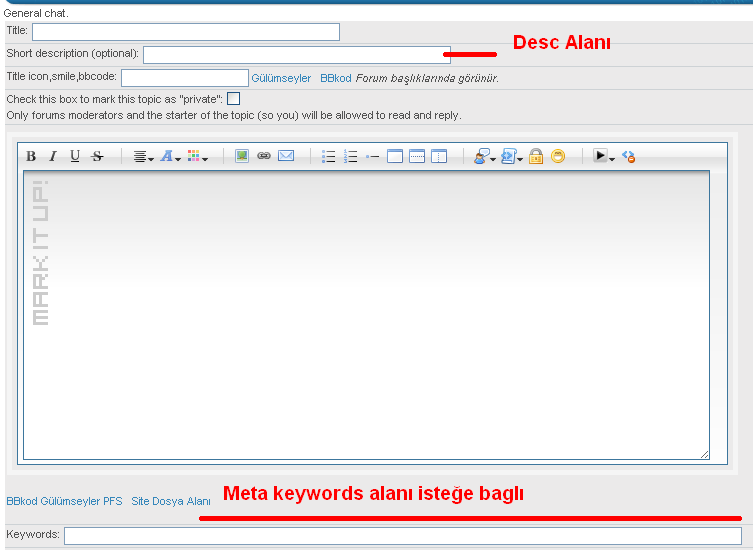Insert an image using picture icon
753x550 pixels.
(x=242, y=156)
